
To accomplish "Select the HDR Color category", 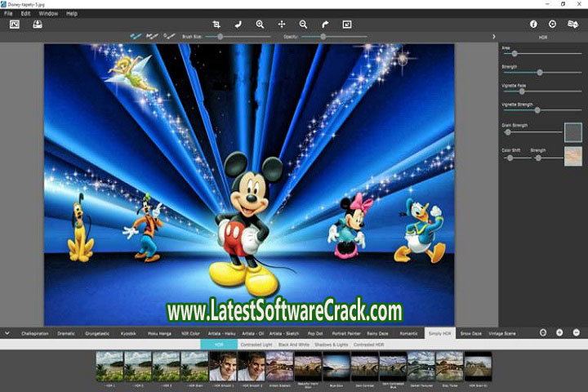I will pyautogui.click(x=190, y=333).
